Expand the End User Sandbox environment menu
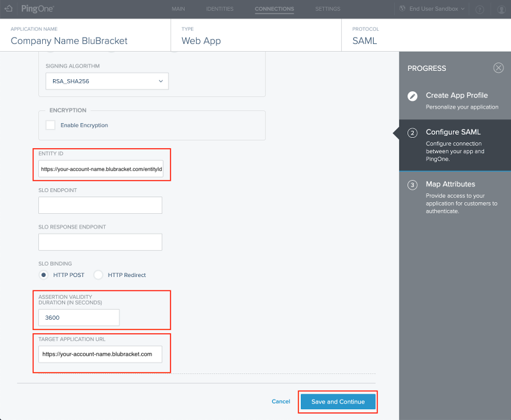 click(437, 9)
